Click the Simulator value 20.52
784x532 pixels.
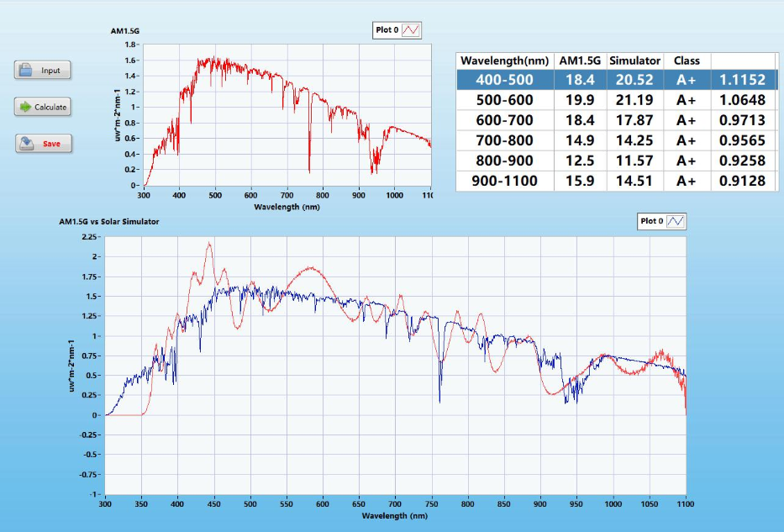634,80
